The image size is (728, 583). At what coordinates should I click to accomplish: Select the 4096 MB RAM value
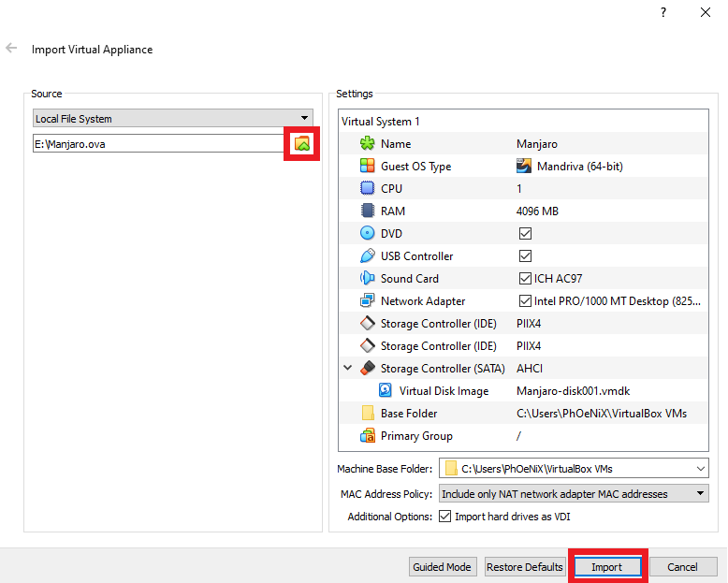click(x=537, y=211)
